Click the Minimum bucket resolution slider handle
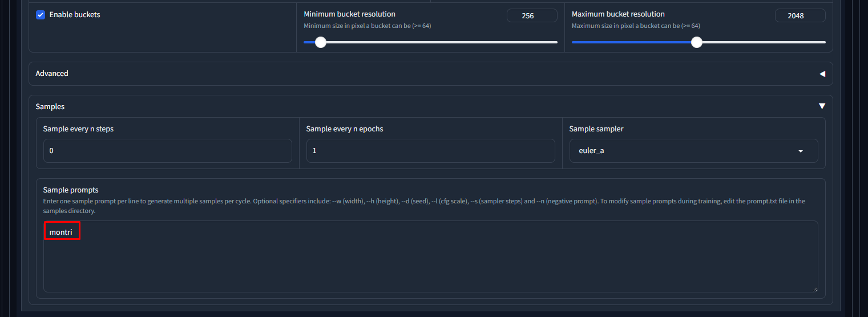Screen dimensions: 868x317 321,42
